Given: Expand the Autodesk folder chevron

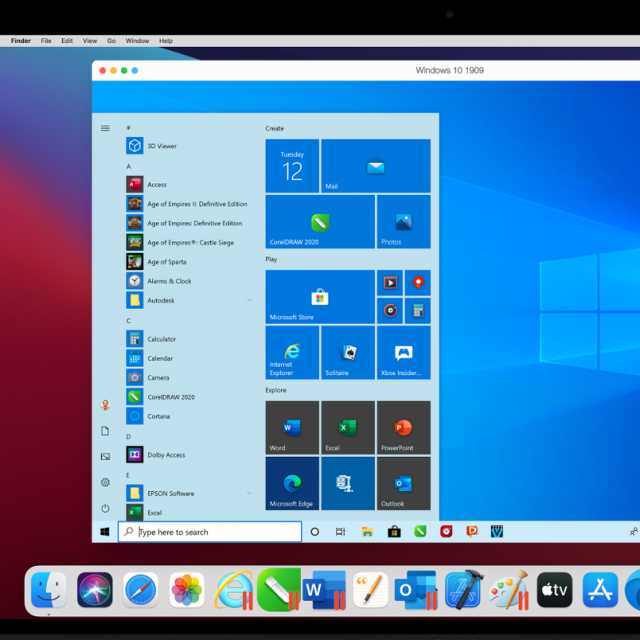Looking at the screenshot, I should click(x=249, y=300).
